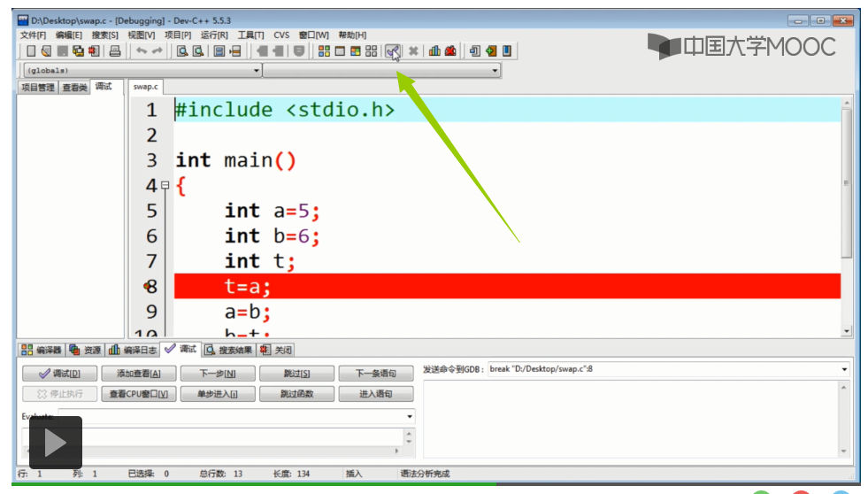Open the 发送命令到GDB command dropdown arrow
868x494 pixels.
[844, 369]
